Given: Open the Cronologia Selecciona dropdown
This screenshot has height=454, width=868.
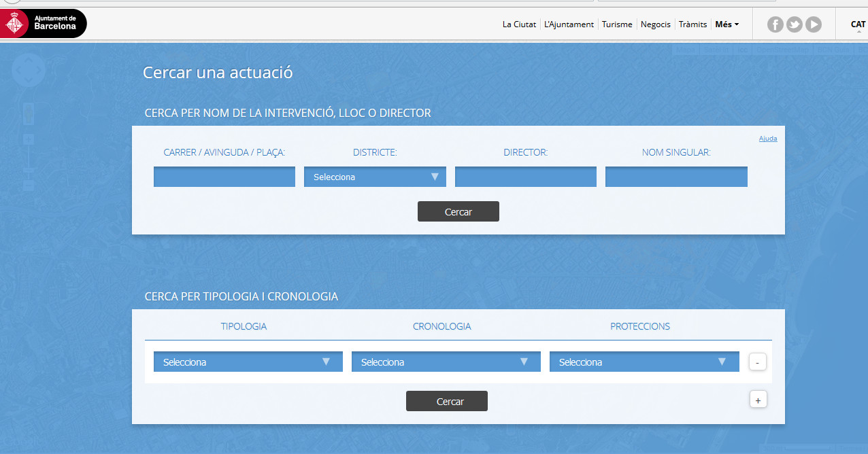Looking at the screenshot, I should tap(446, 362).
